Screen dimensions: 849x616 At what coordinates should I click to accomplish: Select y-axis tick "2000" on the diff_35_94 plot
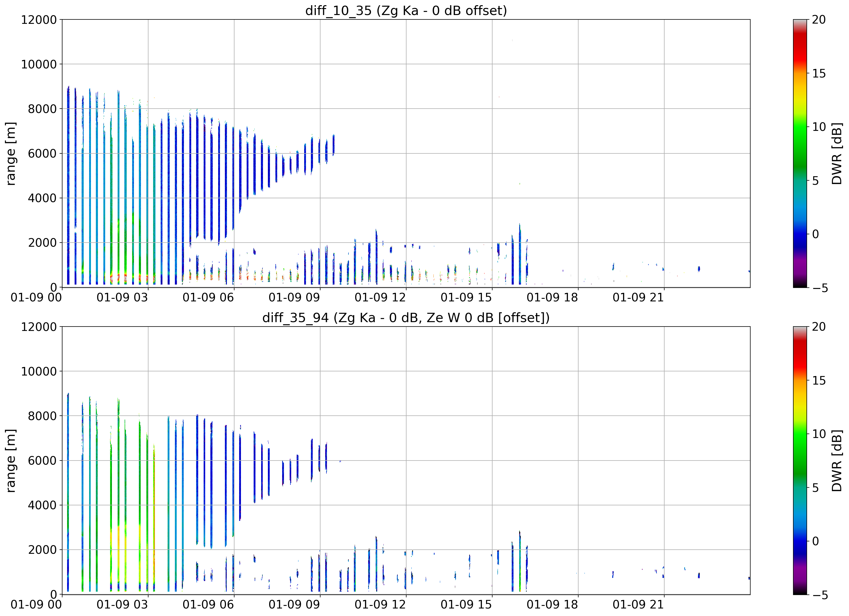coord(42,550)
